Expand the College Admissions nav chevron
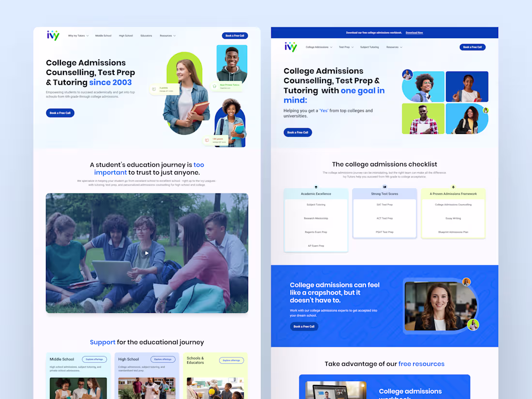Screen dimensions: 532x399 tap(331, 47)
